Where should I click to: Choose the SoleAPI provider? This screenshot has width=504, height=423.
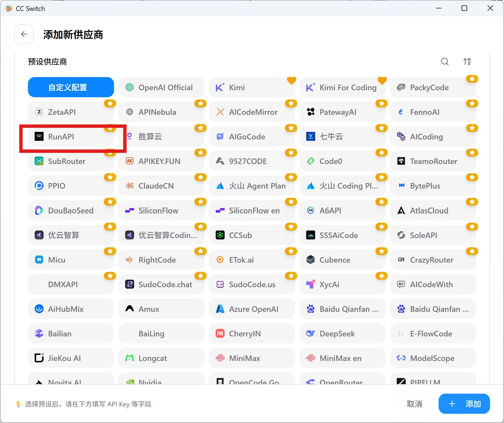tap(433, 235)
